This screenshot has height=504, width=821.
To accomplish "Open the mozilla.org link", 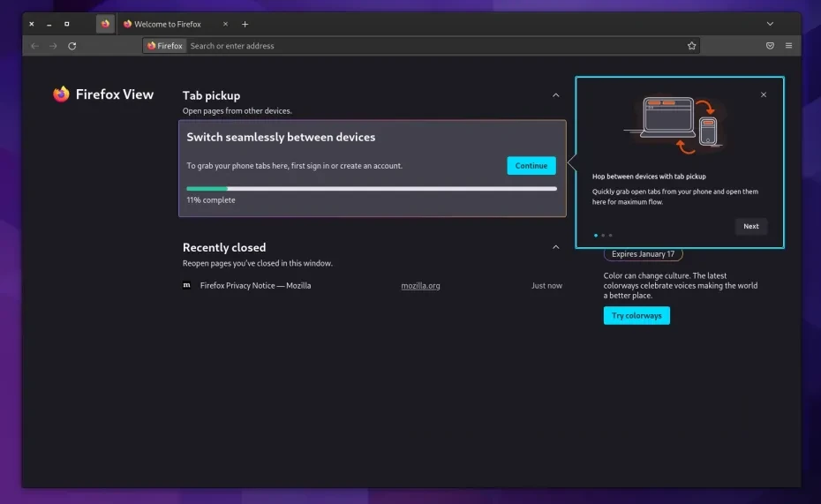I will click(x=420, y=286).
